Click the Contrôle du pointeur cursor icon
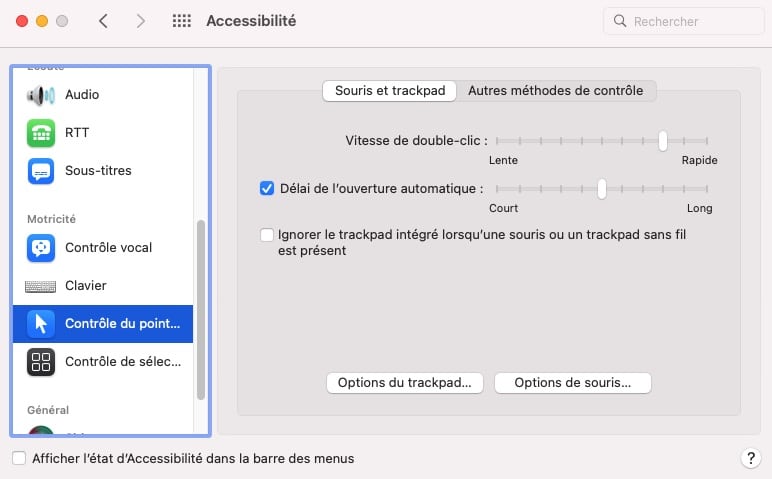This screenshot has width=772, height=479. click(x=41, y=324)
